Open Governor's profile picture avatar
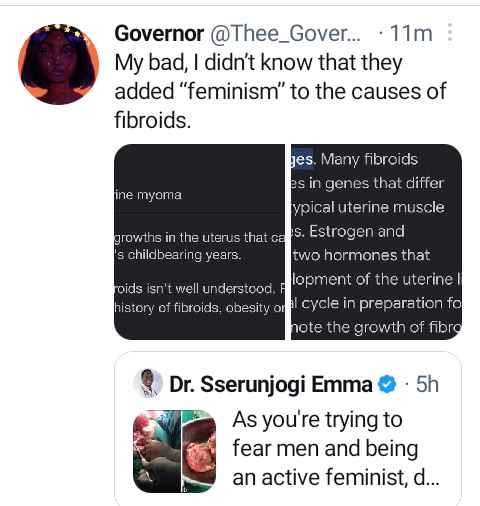The height and width of the screenshot is (506, 480). 59,64
